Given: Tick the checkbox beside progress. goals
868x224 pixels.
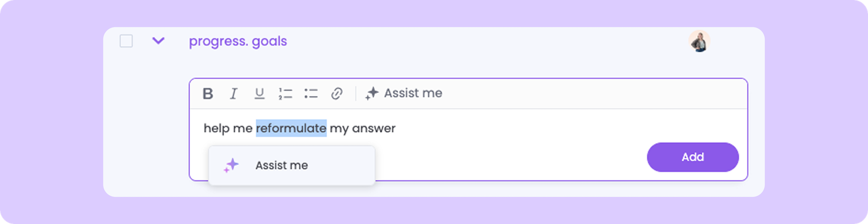Looking at the screenshot, I should [x=126, y=41].
